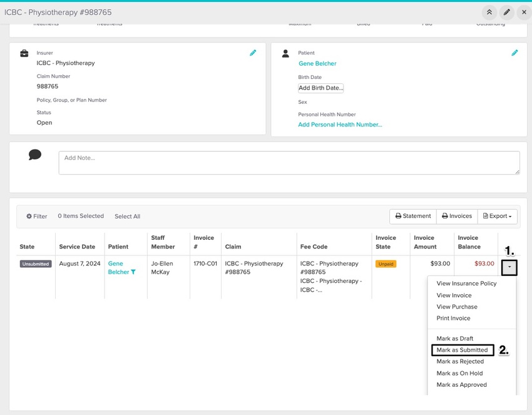The width and height of the screenshot is (532, 415).
Task: Print Invoices button
Action: click(457, 216)
